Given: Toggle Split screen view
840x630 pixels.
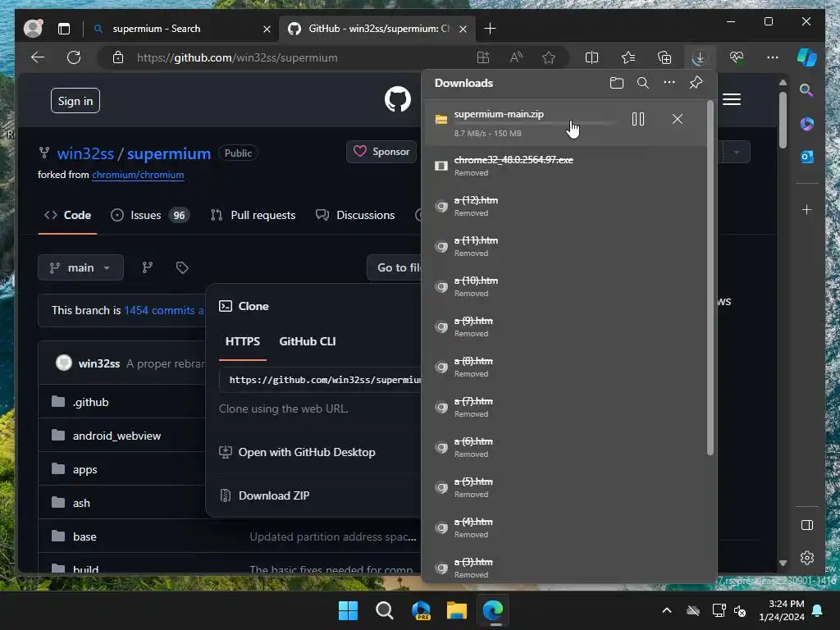Looking at the screenshot, I should (x=591, y=57).
